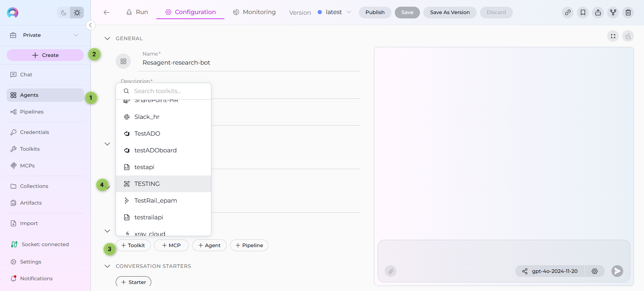Click the attachment paperclip in chat input

[390, 271]
